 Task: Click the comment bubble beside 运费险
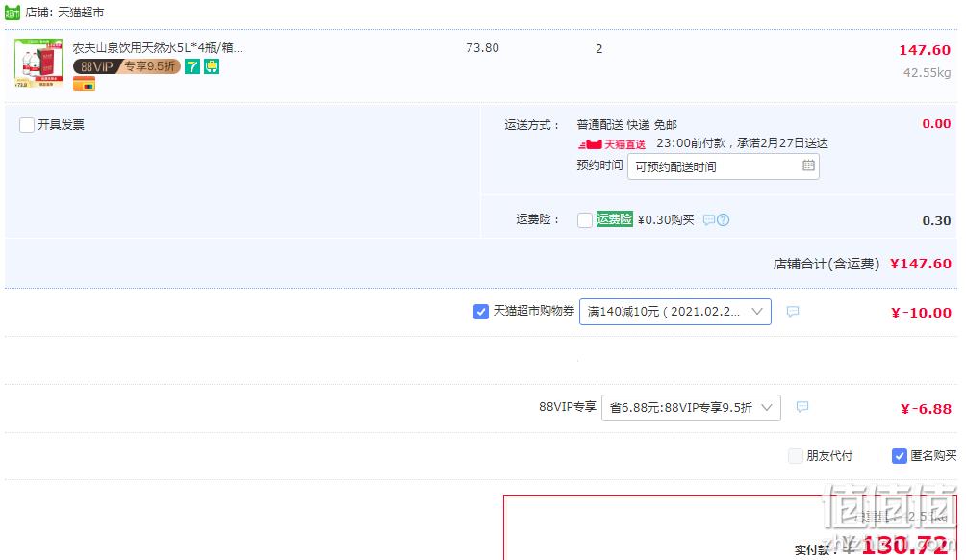tap(709, 220)
